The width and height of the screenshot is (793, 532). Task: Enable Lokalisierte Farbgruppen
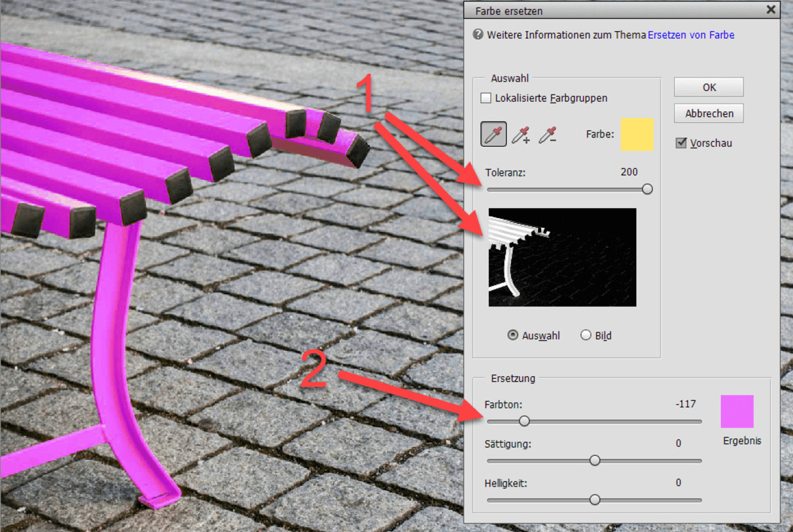coord(486,98)
